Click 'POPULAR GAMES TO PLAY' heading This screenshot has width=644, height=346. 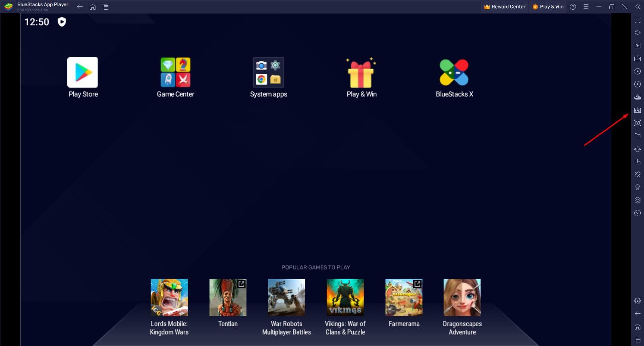click(x=316, y=267)
